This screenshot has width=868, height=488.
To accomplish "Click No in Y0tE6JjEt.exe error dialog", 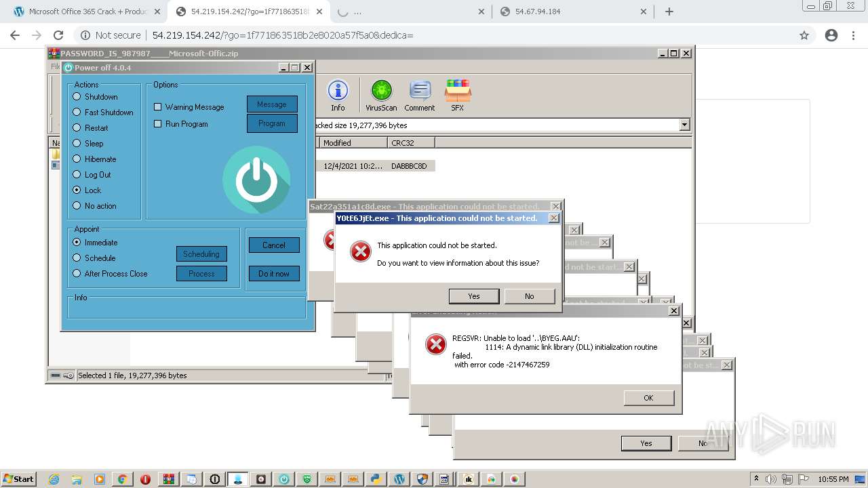I will [530, 296].
